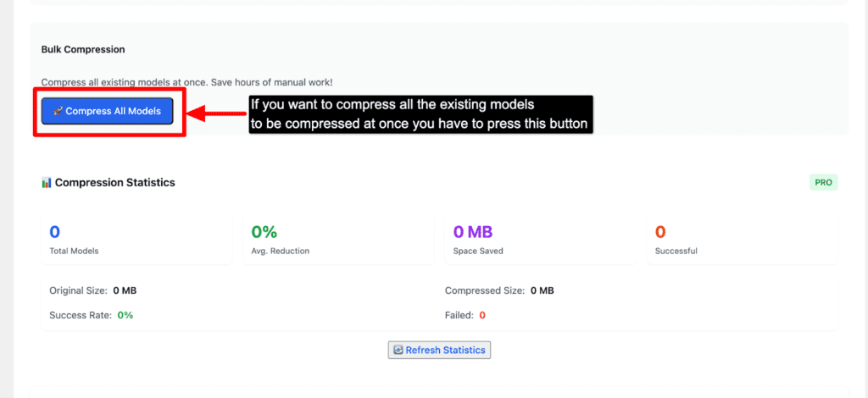
Task: Click the red arrow pointing at the button
Action: click(x=214, y=112)
